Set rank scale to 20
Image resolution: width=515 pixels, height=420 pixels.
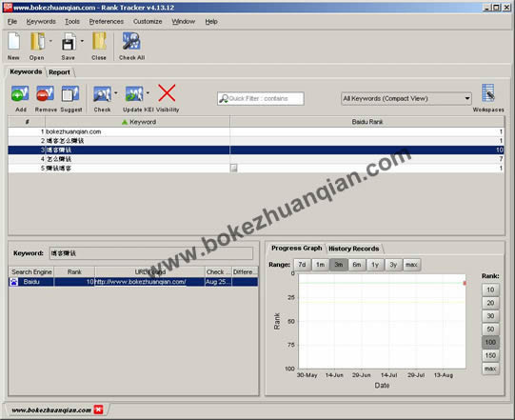pos(490,303)
